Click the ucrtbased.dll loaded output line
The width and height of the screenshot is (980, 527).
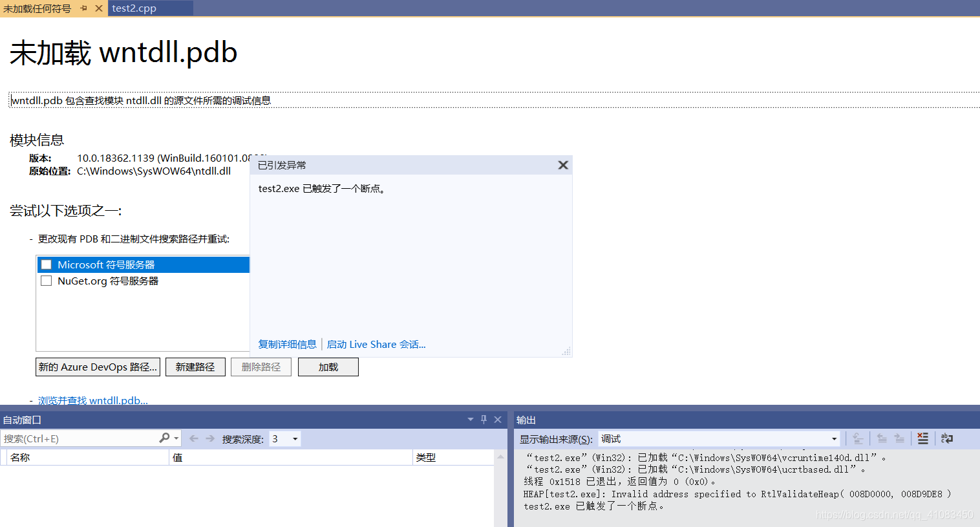click(696, 469)
